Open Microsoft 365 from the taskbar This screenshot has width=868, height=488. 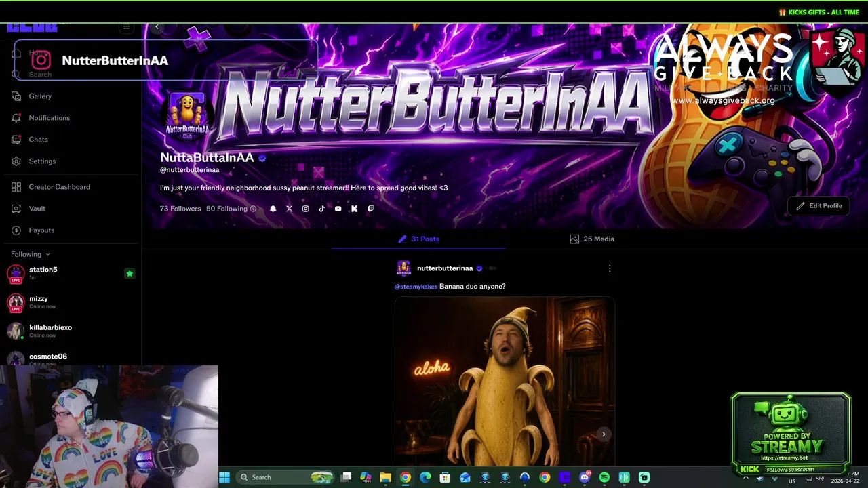[x=366, y=477]
